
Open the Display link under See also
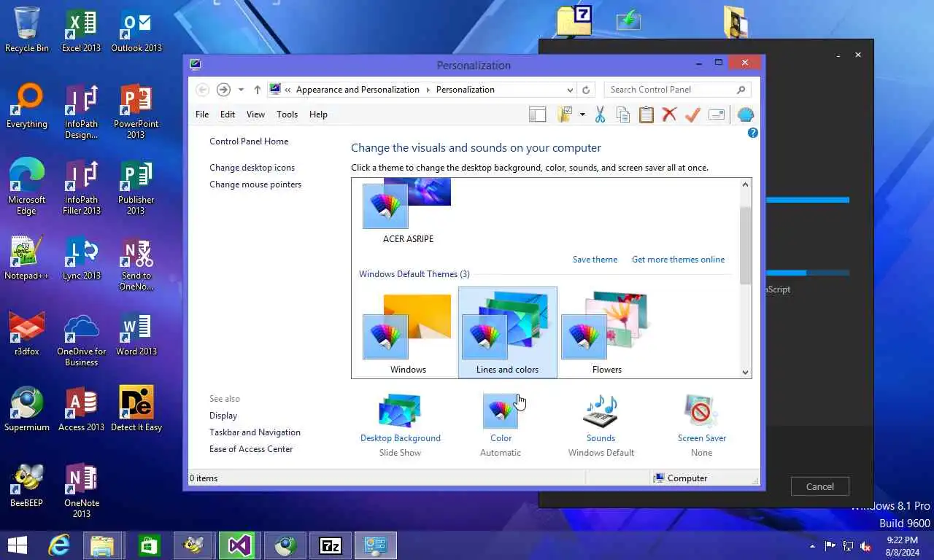coord(223,416)
